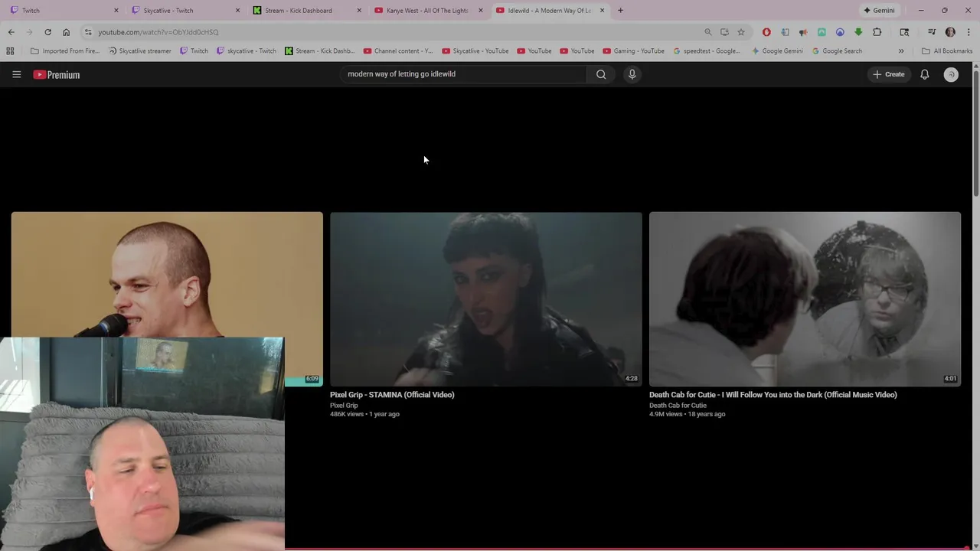
Task: Click the install app icon in address bar
Action: 724,32
